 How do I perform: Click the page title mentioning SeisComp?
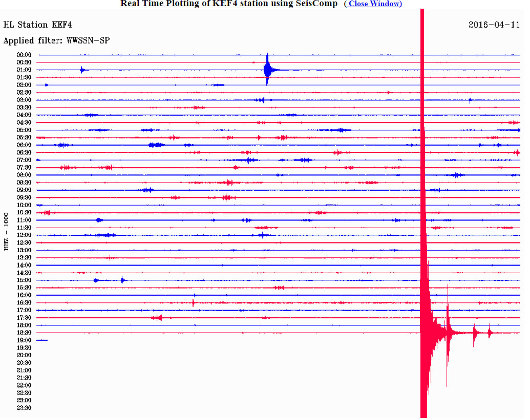point(228,4)
